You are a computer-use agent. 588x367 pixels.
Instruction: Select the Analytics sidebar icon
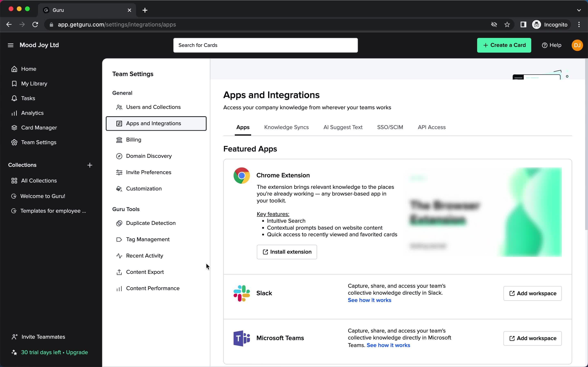click(14, 113)
